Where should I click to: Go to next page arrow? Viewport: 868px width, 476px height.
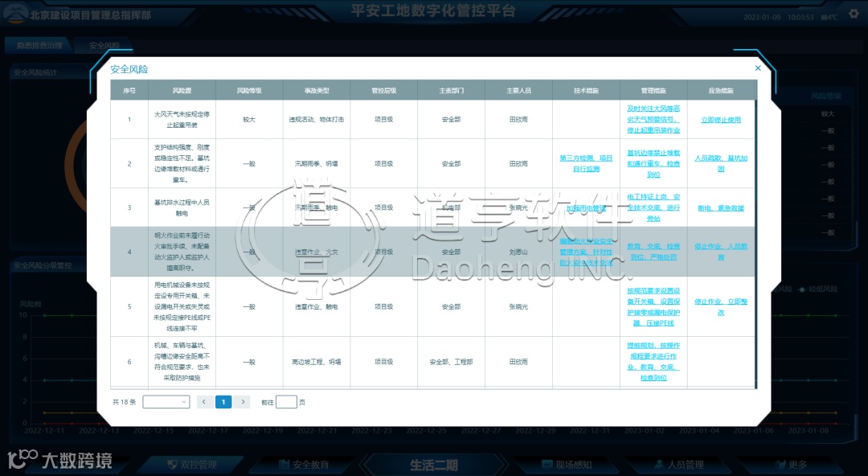click(243, 402)
